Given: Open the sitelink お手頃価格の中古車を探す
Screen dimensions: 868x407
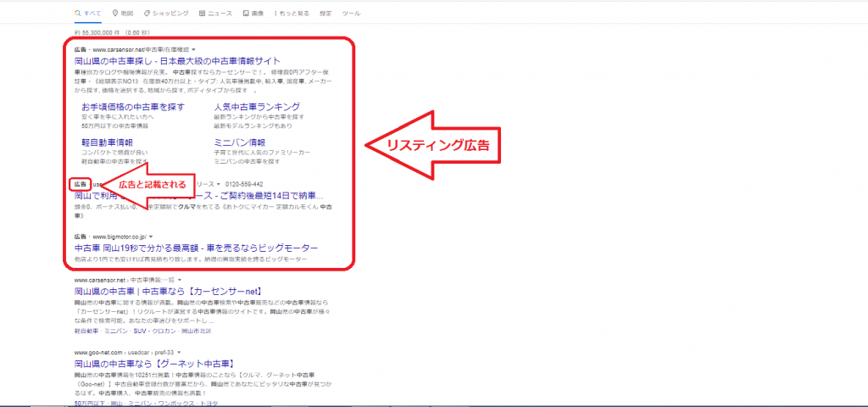Looking at the screenshot, I should point(133,107).
